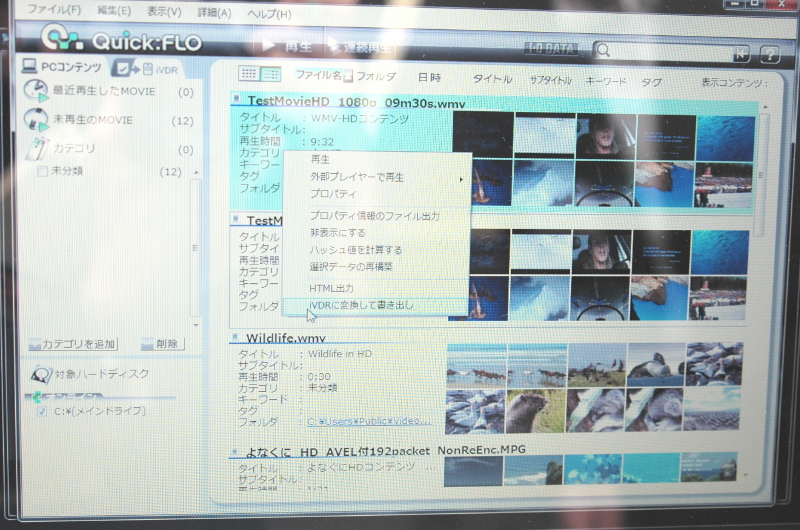Screen dimensions: 800x530
Task: Select the Wildlife.wmv file title
Action: click(286, 338)
